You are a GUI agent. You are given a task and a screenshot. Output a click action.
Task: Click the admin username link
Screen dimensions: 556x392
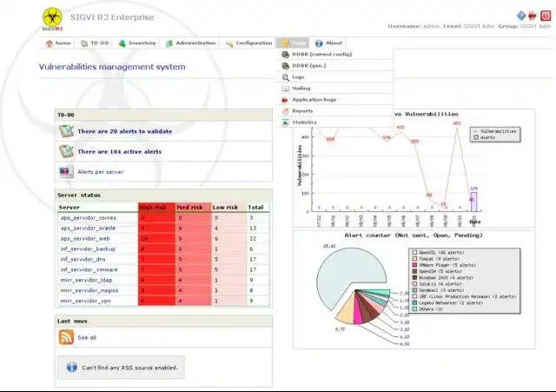pos(431,26)
